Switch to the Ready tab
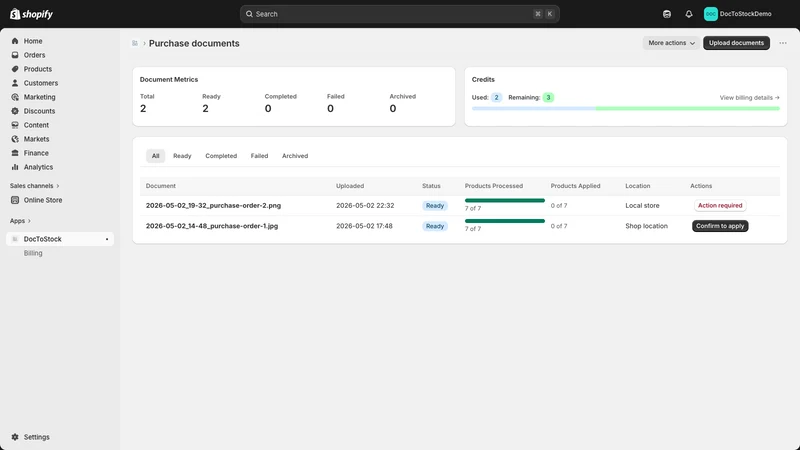 coord(182,156)
